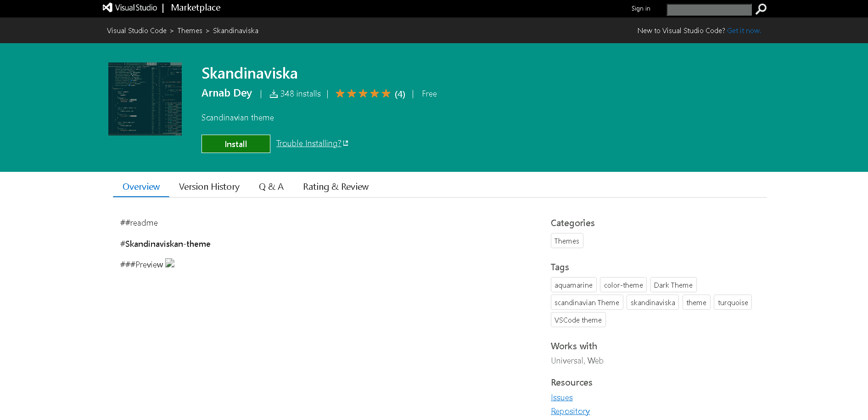Click the Free price label
Viewport: 868px width, 420px height.
click(429, 94)
